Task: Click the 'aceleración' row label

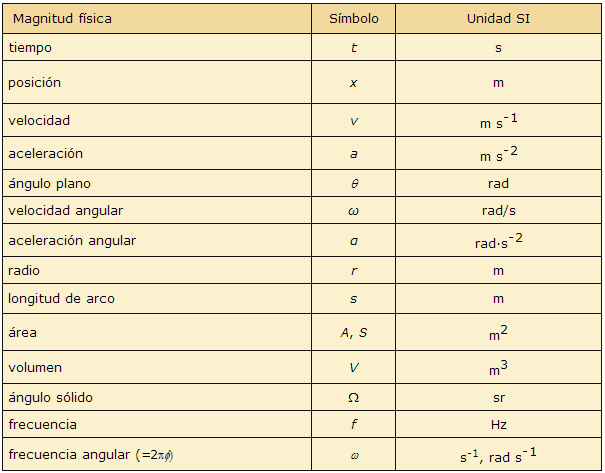Action: [x=45, y=154]
